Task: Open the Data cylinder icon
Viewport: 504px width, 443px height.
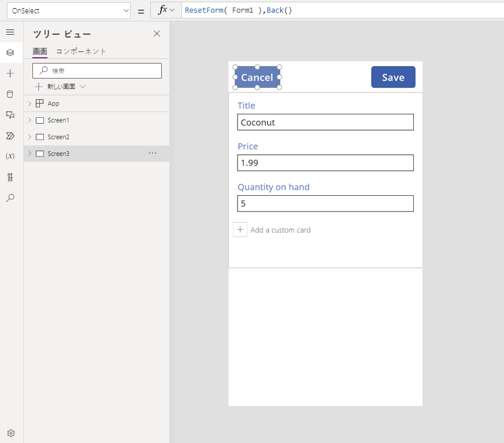Action: coord(10,94)
